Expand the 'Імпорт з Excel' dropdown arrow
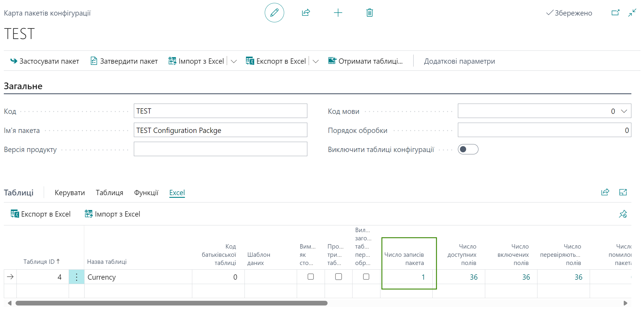Viewport: 644px width, 314px height. [x=234, y=61]
